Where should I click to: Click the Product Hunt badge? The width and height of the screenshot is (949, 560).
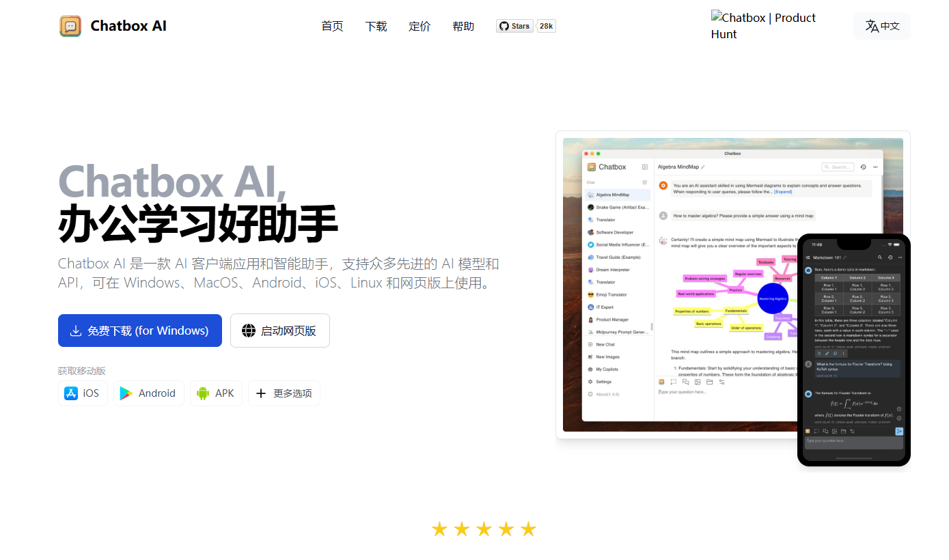[762, 25]
